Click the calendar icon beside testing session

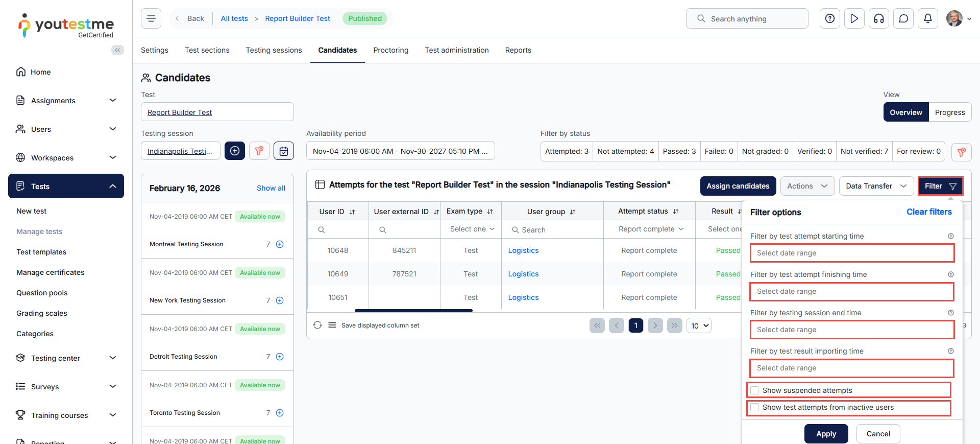[x=284, y=151]
